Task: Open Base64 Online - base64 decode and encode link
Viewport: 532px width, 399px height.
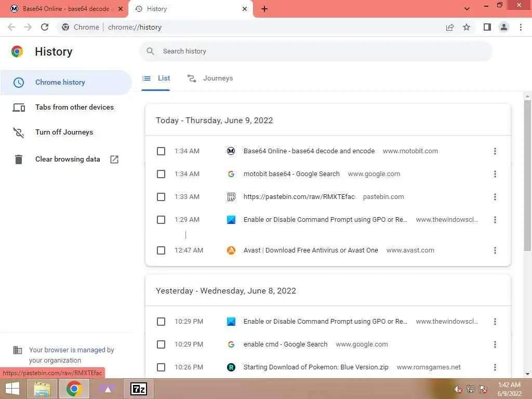Action: [x=309, y=151]
